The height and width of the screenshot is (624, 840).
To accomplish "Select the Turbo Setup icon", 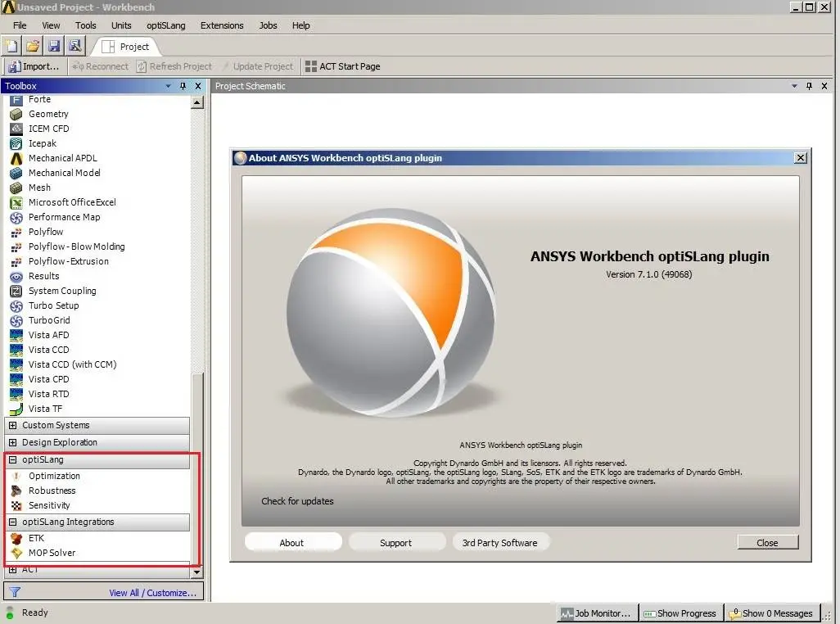I will pyautogui.click(x=16, y=305).
